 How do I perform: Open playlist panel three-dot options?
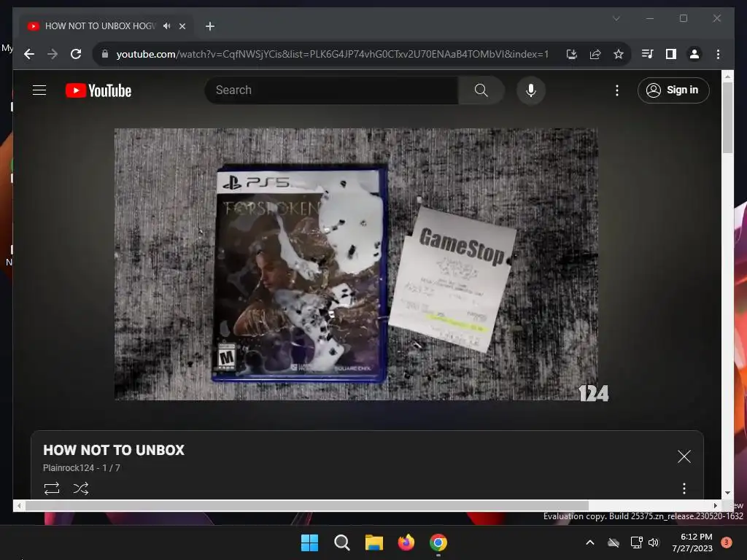click(x=684, y=489)
